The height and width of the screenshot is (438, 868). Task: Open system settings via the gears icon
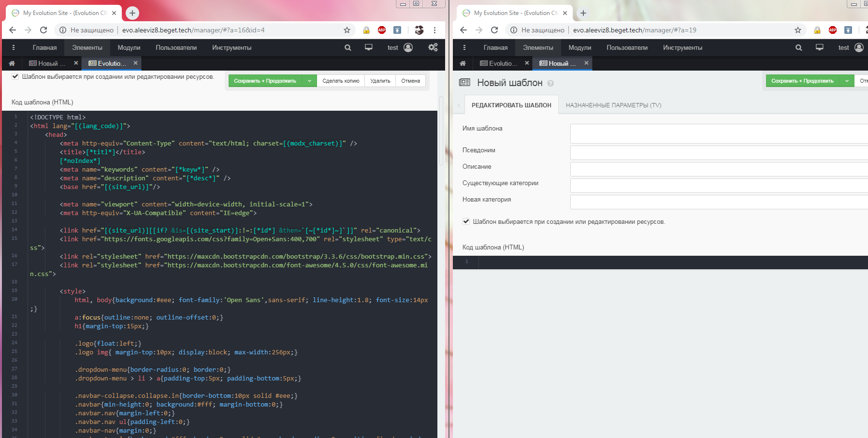(x=433, y=47)
